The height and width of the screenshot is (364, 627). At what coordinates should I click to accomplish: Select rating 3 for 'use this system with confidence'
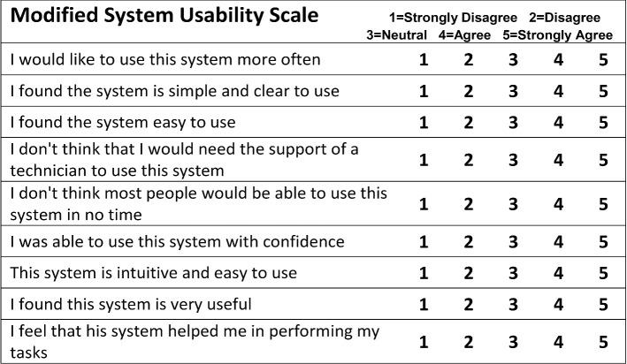pos(514,242)
